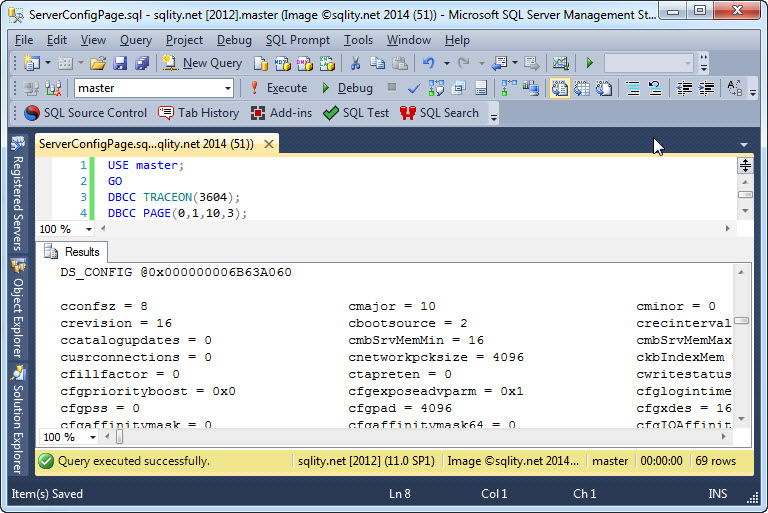
Task: Open the empty find combo box in toolbar
Action: pyautogui.click(x=649, y=63)
